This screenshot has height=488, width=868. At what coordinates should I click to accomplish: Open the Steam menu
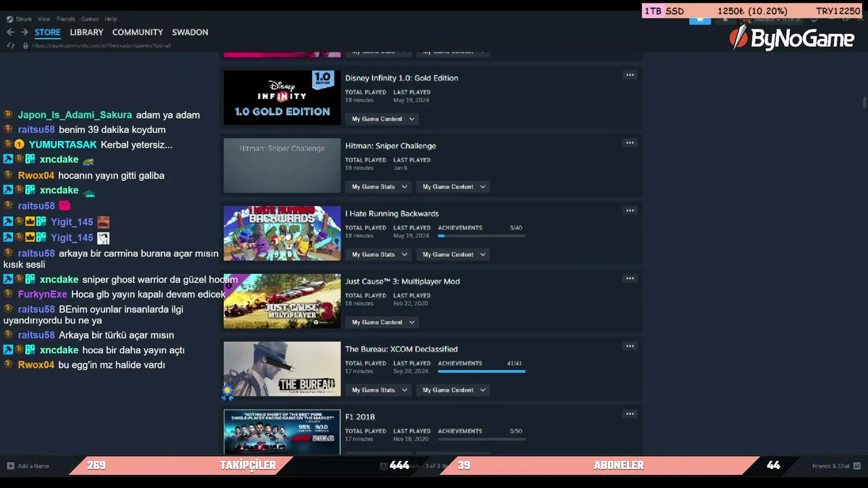point(24,19)
